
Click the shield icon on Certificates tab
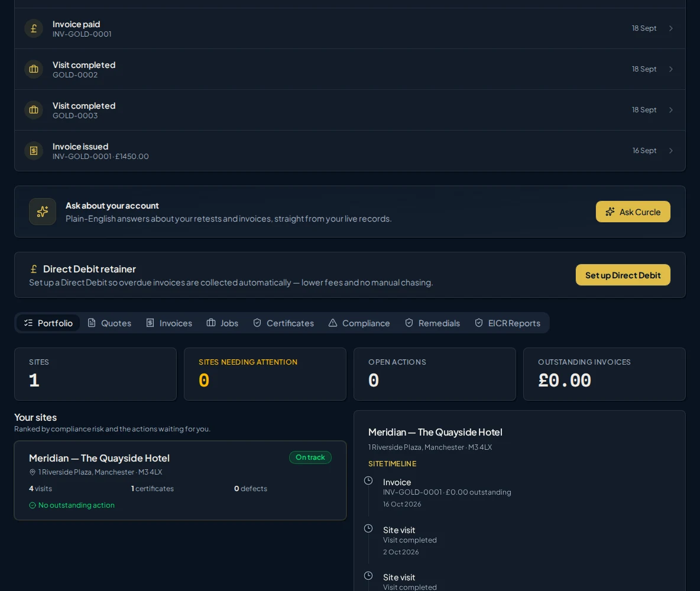coord(257,323)
